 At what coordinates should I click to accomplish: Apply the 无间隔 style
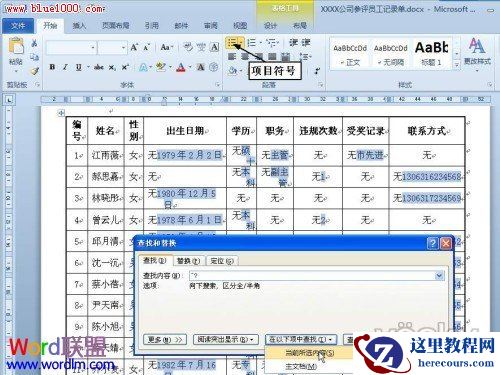point(390,54)
